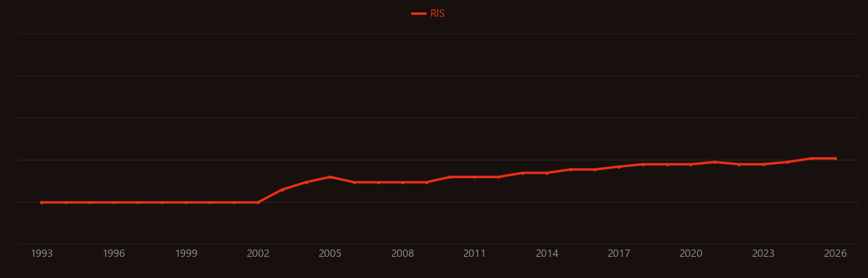
Task: Click the 2021 data point on the line
Action: (715, 162)
